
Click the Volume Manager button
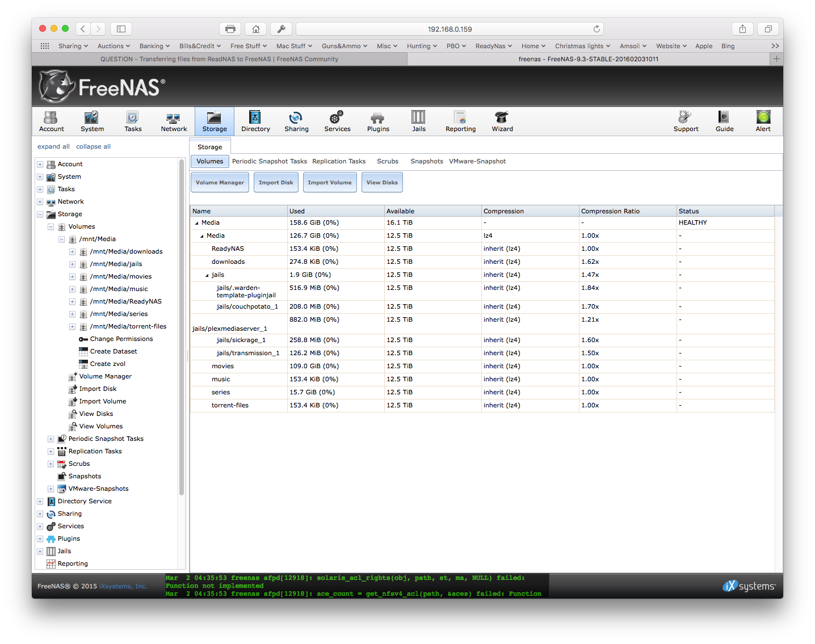click(220, 182)
